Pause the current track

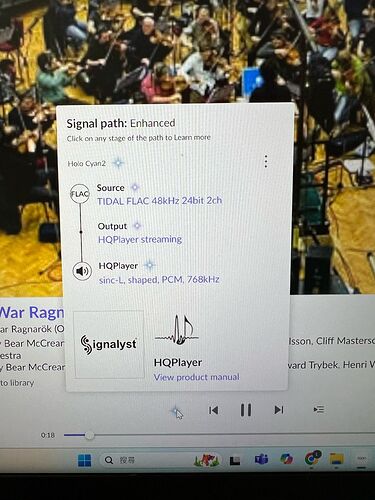pyautogui.click(x=246, y=410)
